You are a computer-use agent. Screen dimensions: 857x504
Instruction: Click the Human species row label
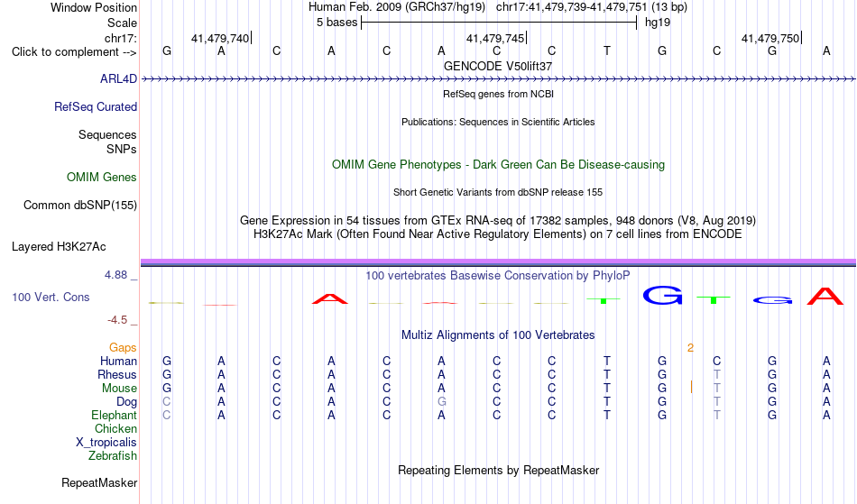click(x=118, y=361)
